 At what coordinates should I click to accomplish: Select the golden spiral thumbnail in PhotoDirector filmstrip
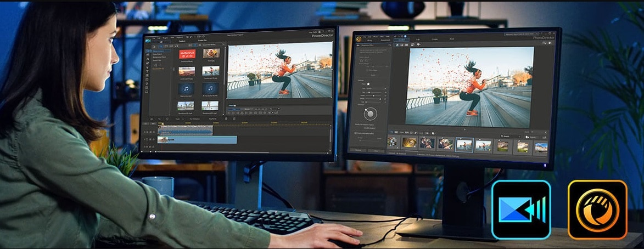[x=410, y=143]
